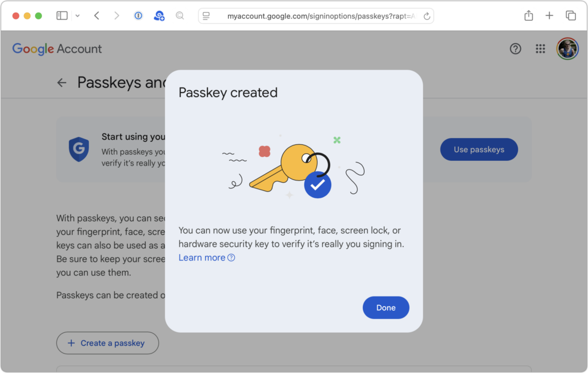
Task: Dismiss the dialog with the Done button
Action: [385, 307]
